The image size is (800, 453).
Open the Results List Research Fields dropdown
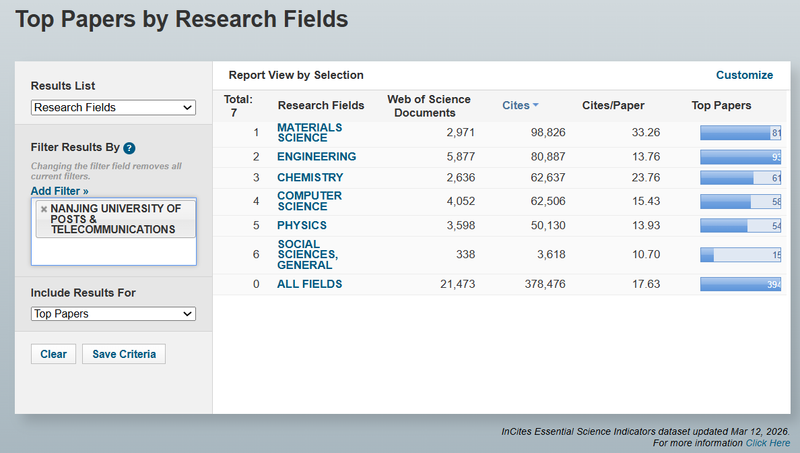pyautogui.click(x=113, y=108)
